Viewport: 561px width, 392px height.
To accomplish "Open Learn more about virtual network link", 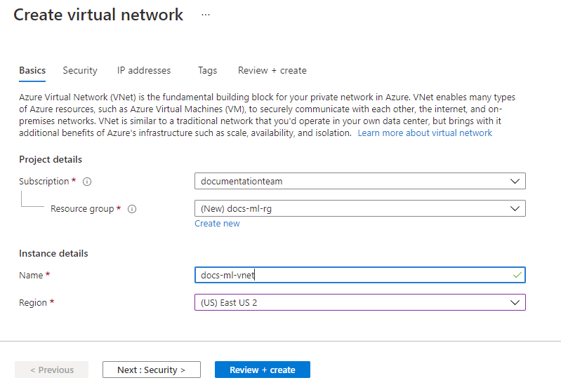I will [425, 133].
